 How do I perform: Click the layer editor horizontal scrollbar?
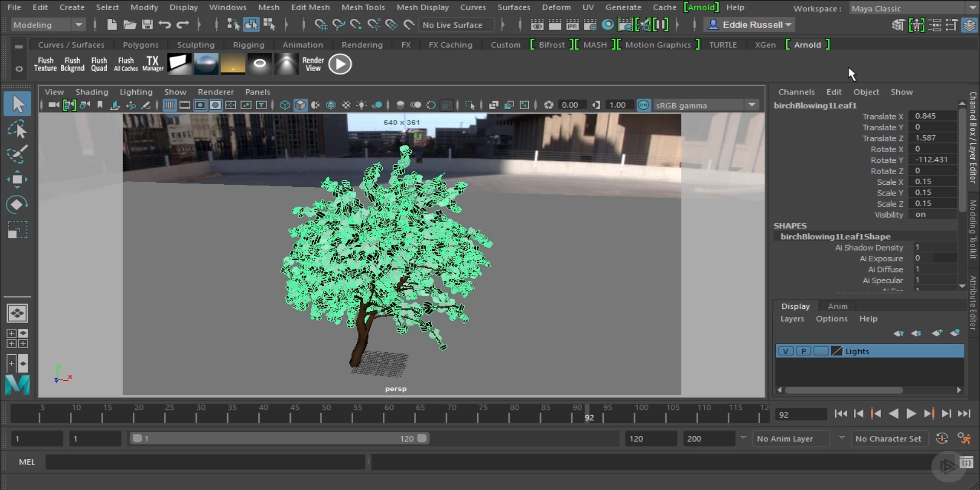tap(844, 390)
